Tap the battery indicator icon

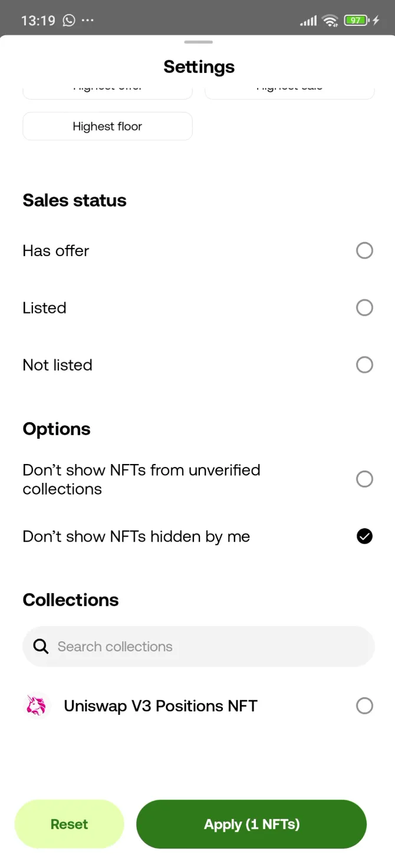tap(355, 21)
